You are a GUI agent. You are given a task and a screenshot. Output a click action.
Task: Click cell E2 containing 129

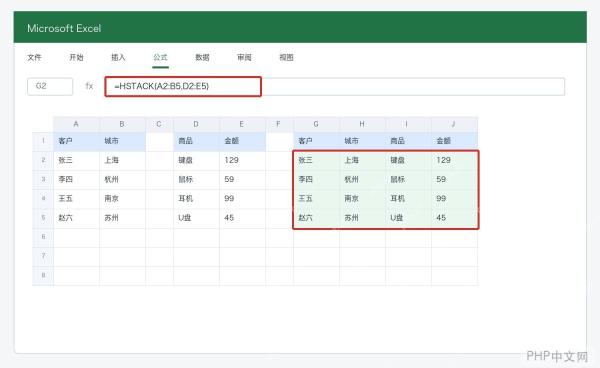click(242, 160)
